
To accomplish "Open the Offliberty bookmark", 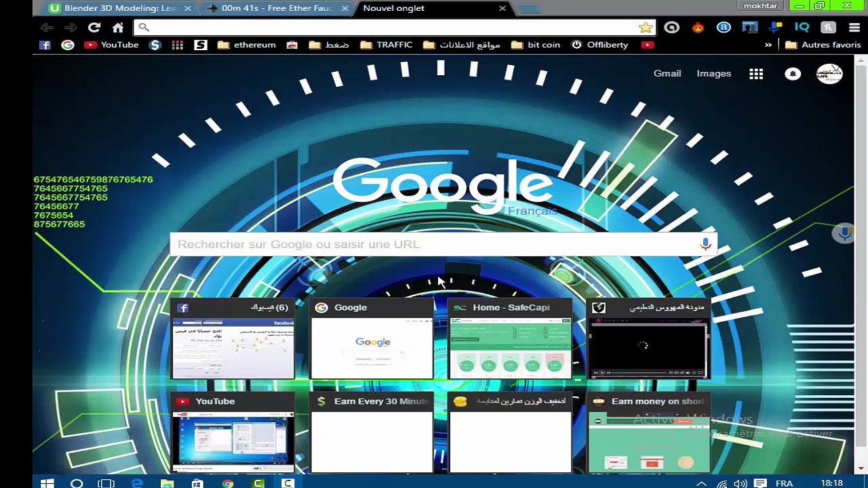I will (x=600, y=45).
